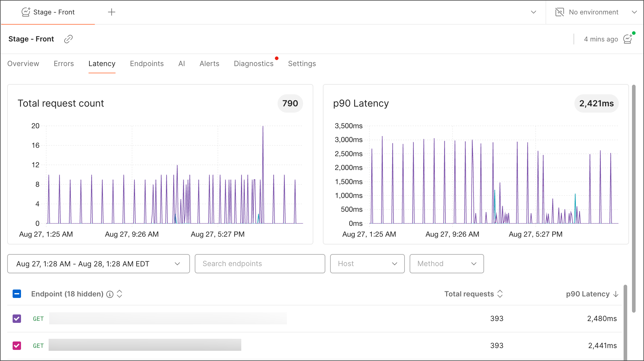This screenshot has width=644, height=361.
Task: Click the info icon next to Endpoint header
Action: pos(110,294)
